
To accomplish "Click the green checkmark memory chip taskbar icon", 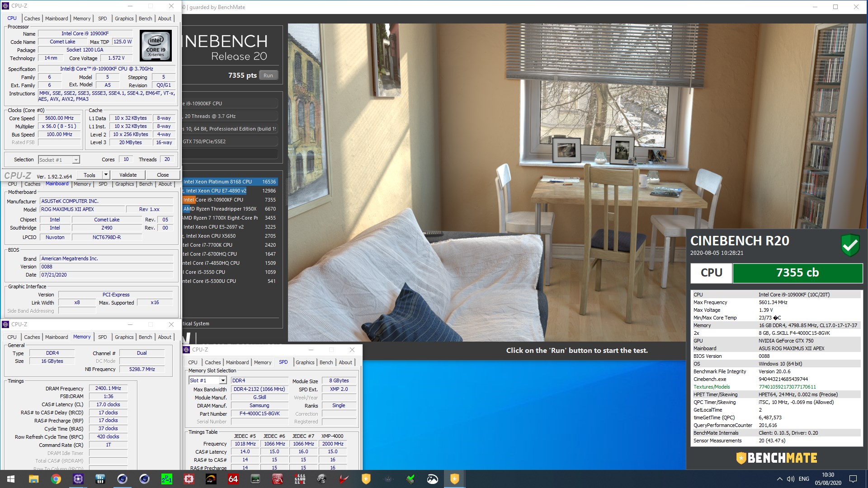I will 410,479.
